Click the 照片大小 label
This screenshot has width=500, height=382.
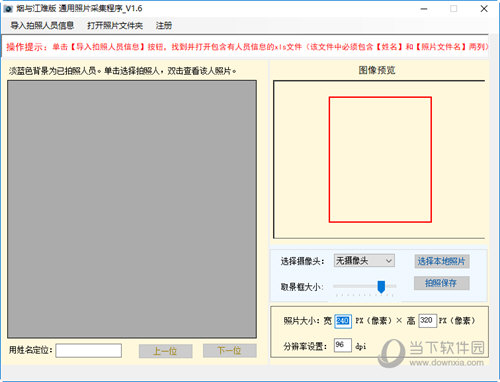301,321
